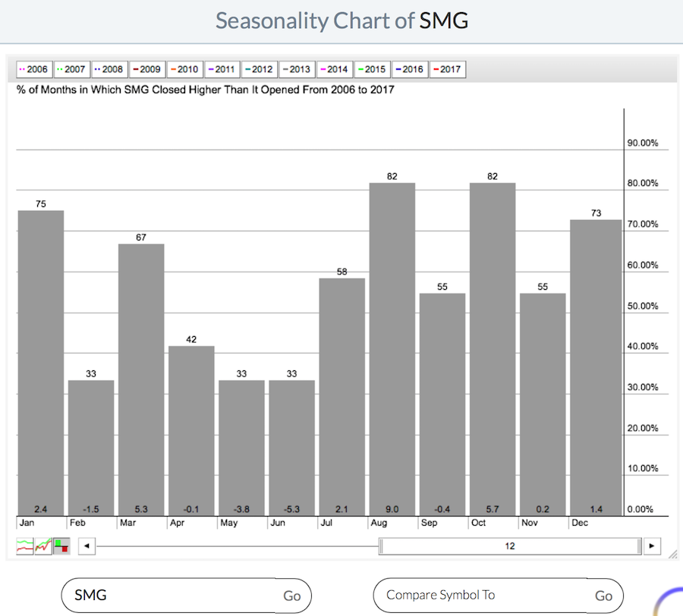Click the October bar labeled 5.7

[493, 349]
